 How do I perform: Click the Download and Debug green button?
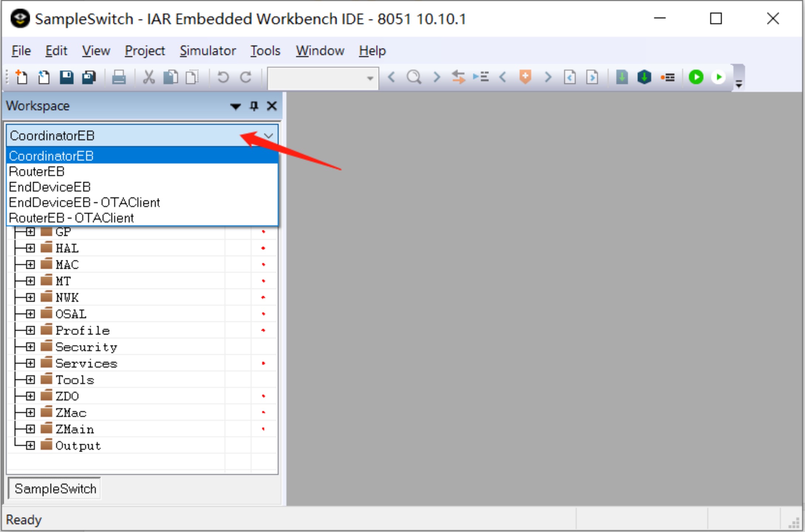coord(696,77)
